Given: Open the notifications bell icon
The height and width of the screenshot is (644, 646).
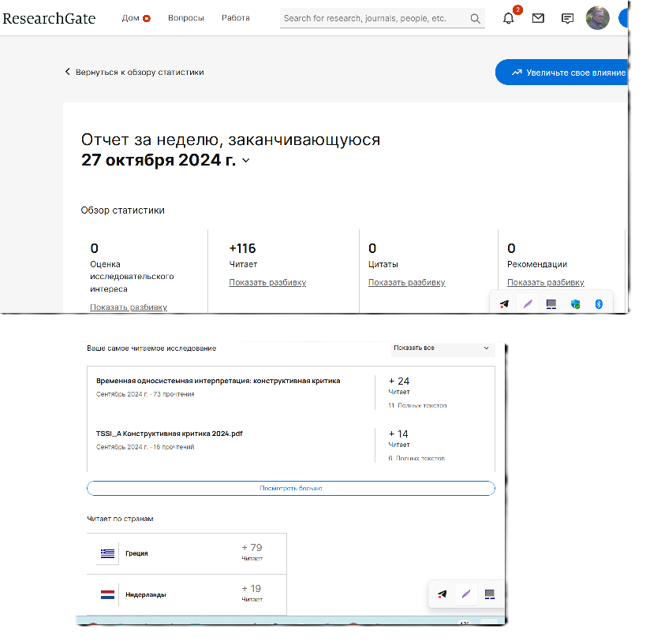Looking at the screenshot, I should pos(509,19).
